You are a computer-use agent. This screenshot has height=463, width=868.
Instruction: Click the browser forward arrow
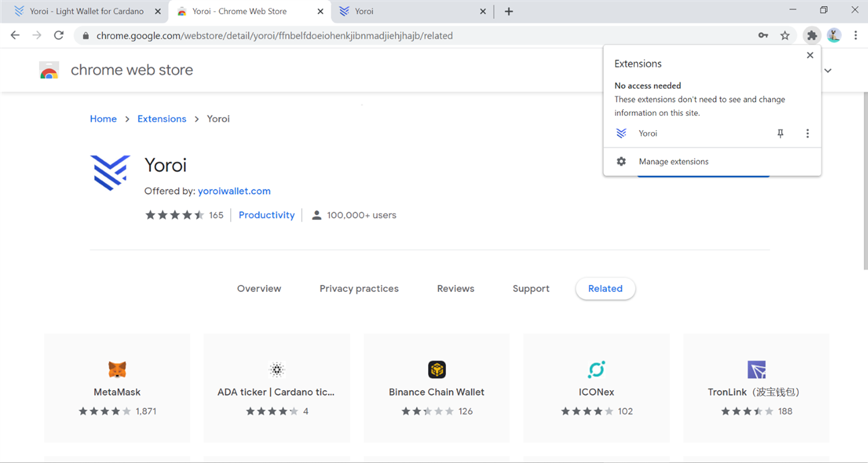click(37, 35)
